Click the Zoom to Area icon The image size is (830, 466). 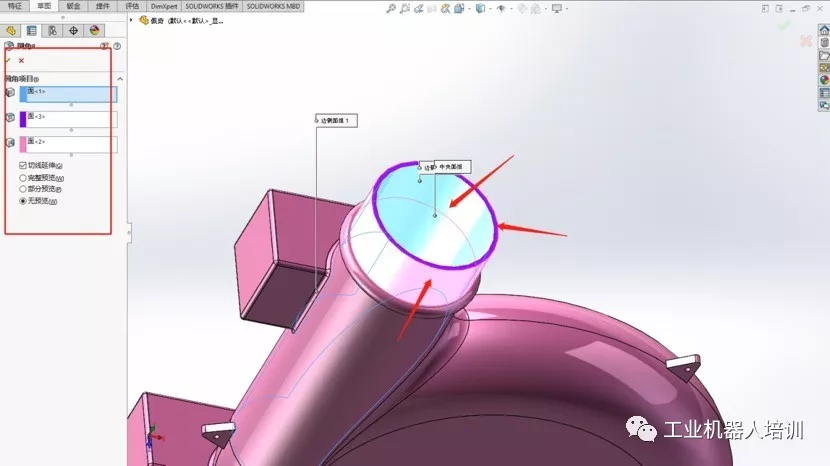[405, 8]
